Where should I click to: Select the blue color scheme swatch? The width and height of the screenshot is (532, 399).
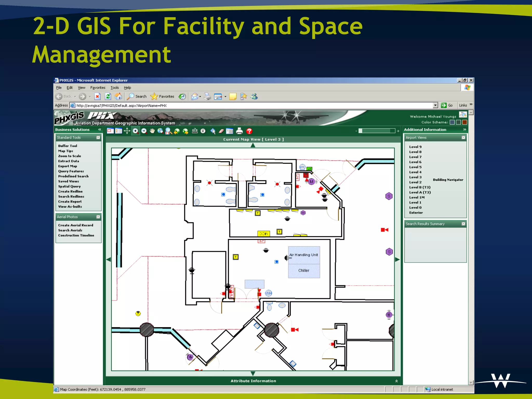[452, 122]
